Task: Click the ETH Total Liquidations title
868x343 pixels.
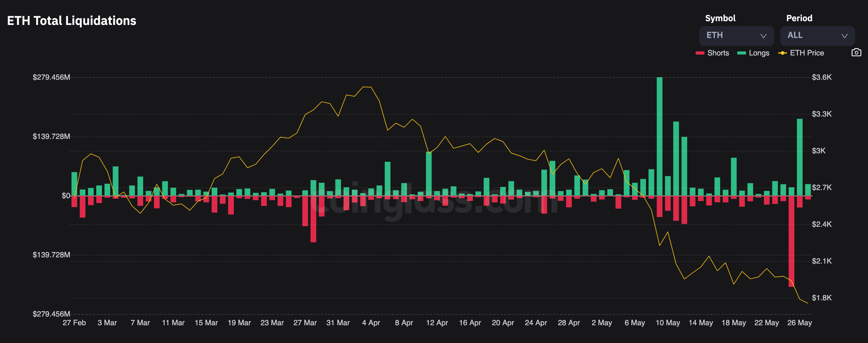Action: click(71, 21)
